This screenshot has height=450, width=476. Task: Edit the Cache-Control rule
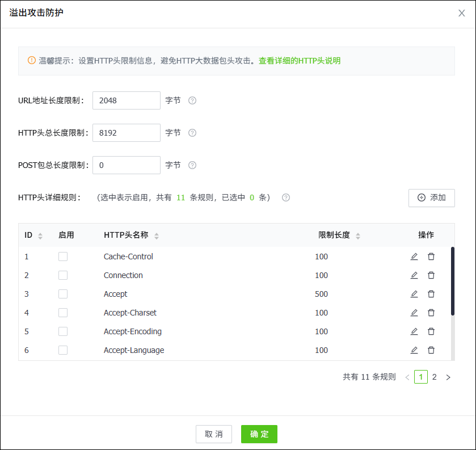(414, 256)
